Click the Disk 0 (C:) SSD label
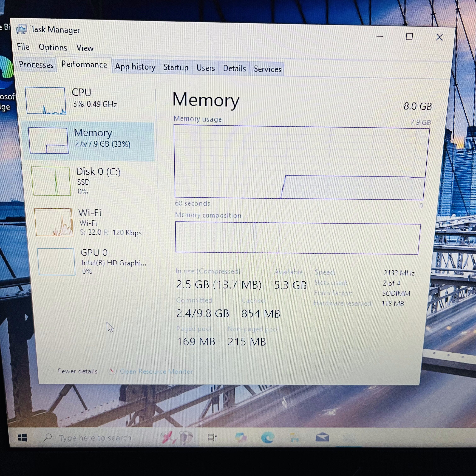This screenshot has height=476, width=476. pos(99,181)
